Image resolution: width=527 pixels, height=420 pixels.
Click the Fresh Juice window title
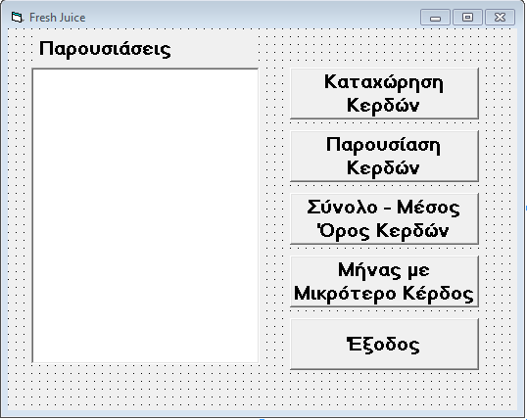(58, 18)
